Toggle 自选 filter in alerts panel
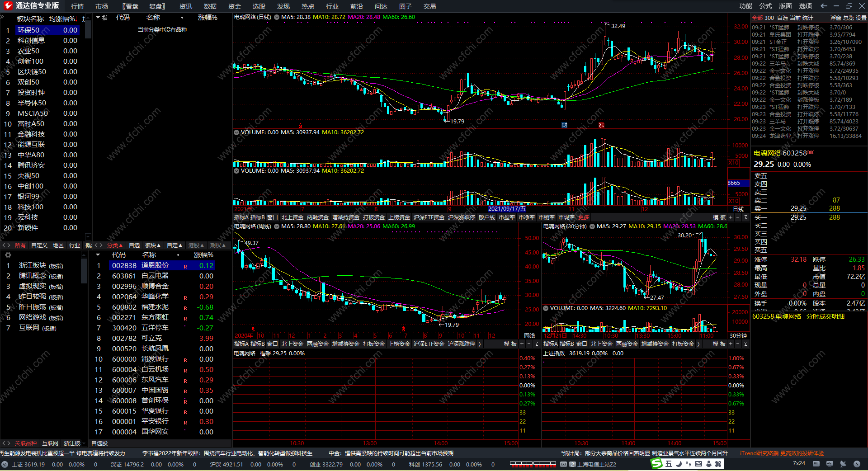This screenshot has height=471, width=868. (783, 18)
